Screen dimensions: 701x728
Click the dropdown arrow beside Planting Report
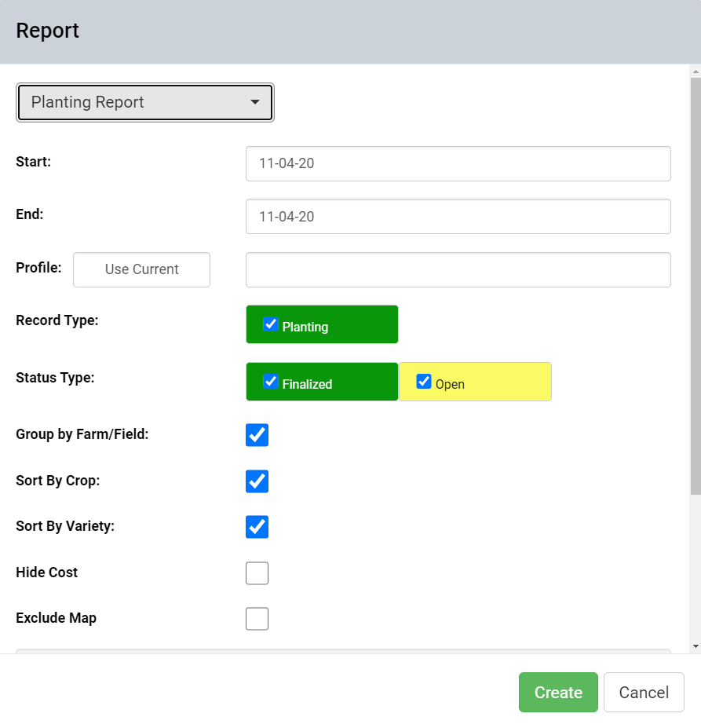point(254,102)
